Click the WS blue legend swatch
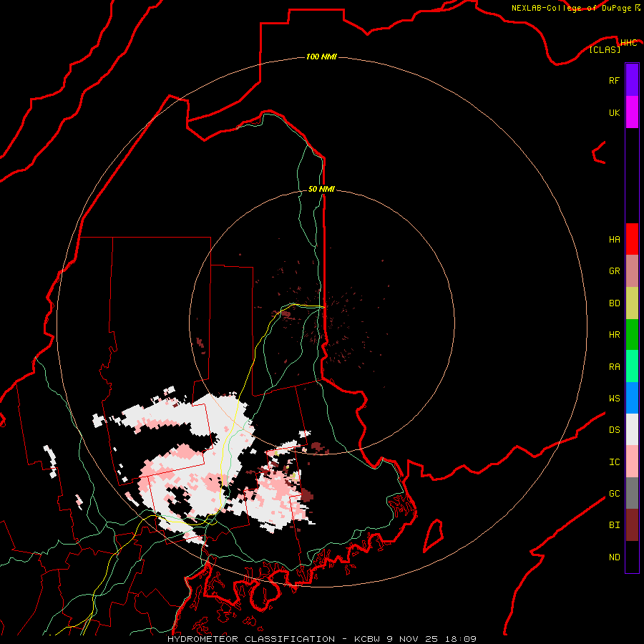 (632, 398)
